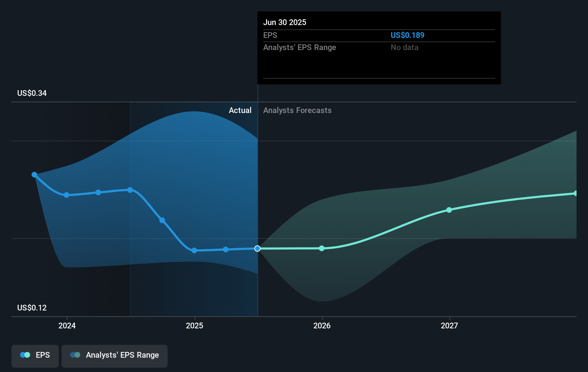
Task: Click the Analysts Forecasts section label
Action: tap(297, 111)
